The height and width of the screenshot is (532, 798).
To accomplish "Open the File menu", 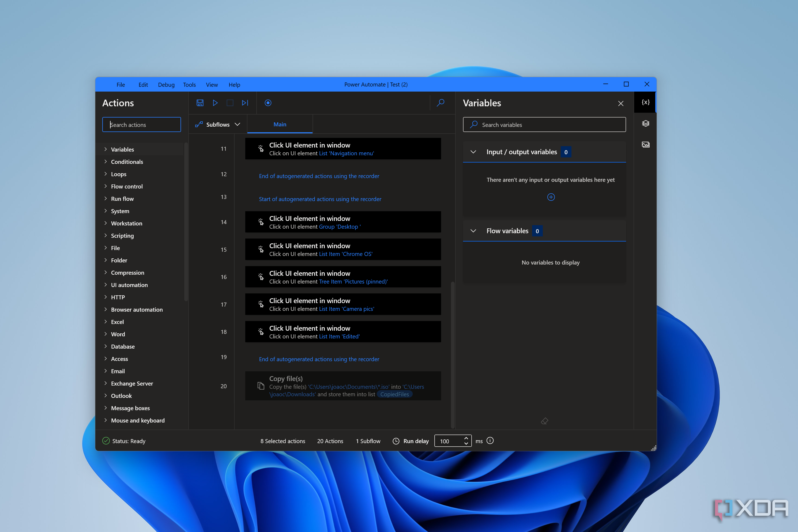I will tap(121, 85).
